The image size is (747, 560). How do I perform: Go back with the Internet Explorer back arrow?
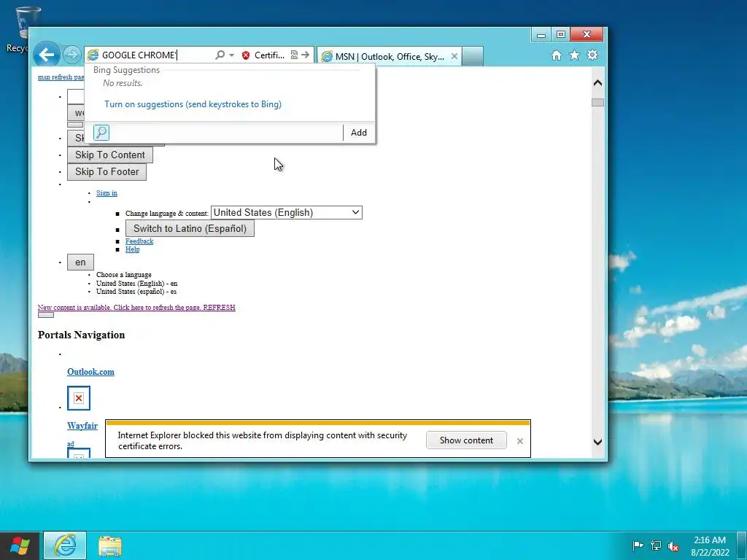coord(47,55)
